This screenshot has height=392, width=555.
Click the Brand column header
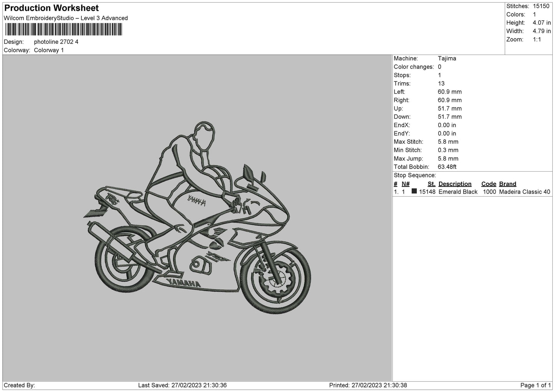[507, 184]
